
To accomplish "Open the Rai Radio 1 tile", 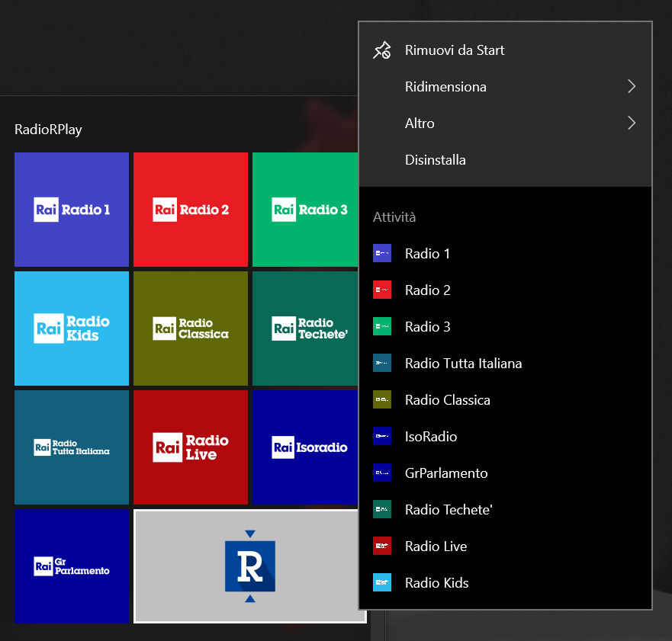I will [x=72, y=210].
